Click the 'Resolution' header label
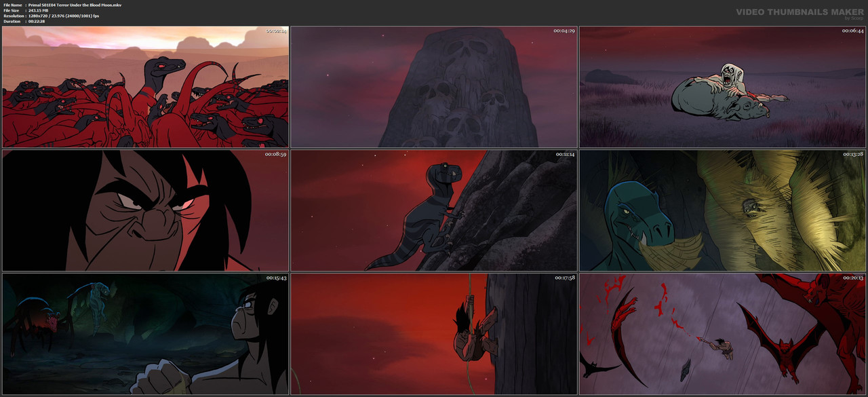The width and height of the screenshot is (868, 397). tap(13, 16)
